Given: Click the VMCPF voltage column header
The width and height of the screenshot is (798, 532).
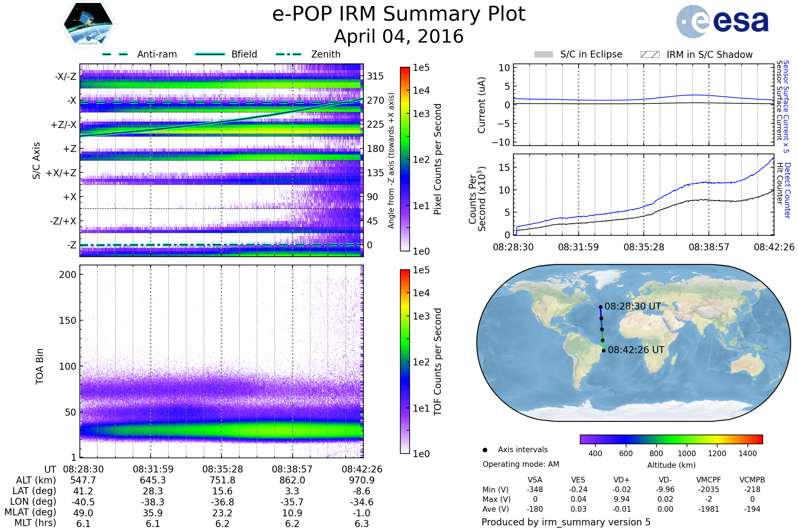Looking at the screenshot, I should 709,480.
